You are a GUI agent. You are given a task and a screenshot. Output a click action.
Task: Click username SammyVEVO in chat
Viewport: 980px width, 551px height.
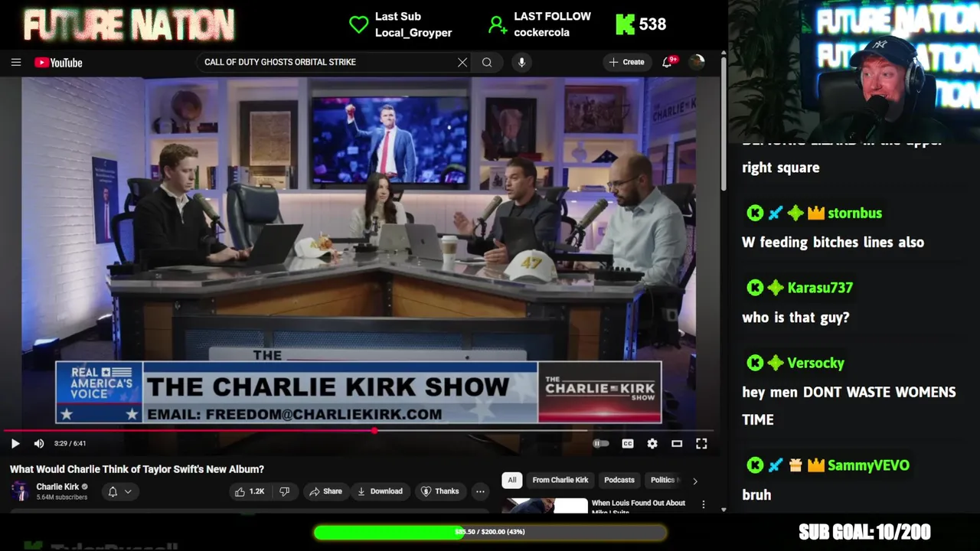click(868, 465)
